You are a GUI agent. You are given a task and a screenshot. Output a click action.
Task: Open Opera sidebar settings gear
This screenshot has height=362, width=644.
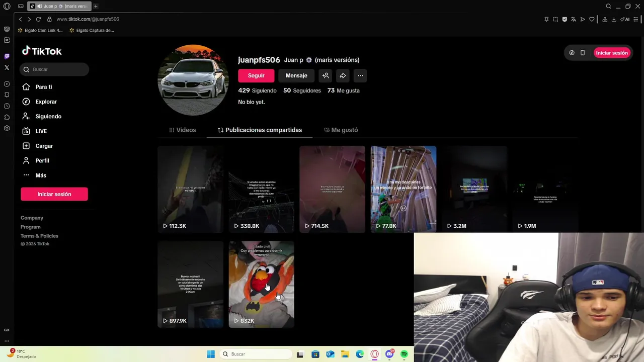(7, 128)
